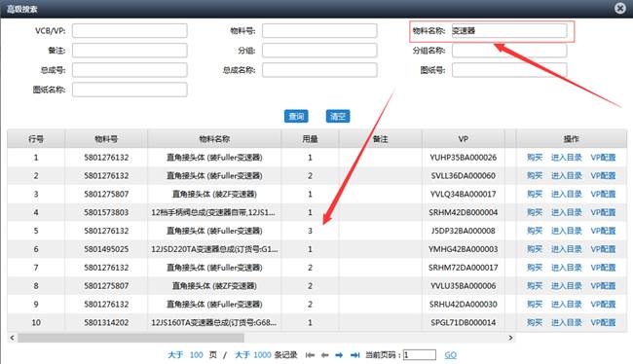Click the horizontal scrollbar thumb
This screenshot has height=364, width=633.
click(x=130, y=338)
